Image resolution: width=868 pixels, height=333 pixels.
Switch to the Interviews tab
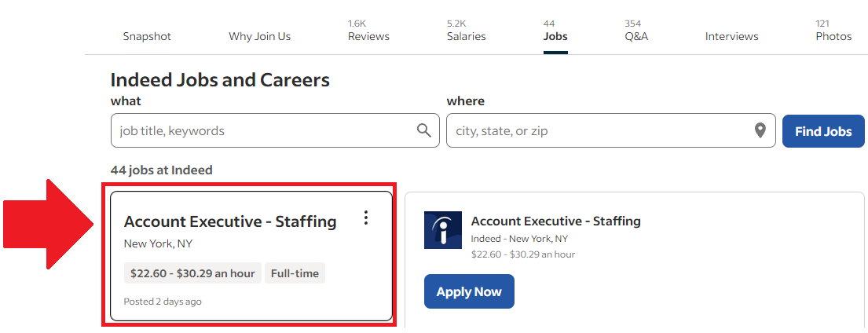(731, 36)
